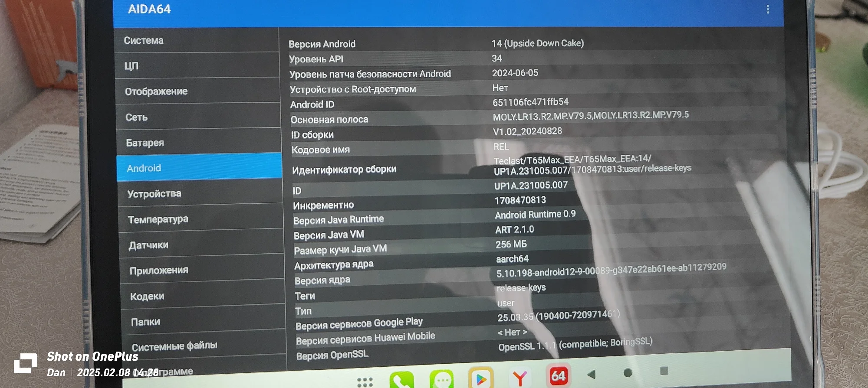Tap the value ART 2.1.0
Viewport: 868px width, 388px height.
point(515,229)
